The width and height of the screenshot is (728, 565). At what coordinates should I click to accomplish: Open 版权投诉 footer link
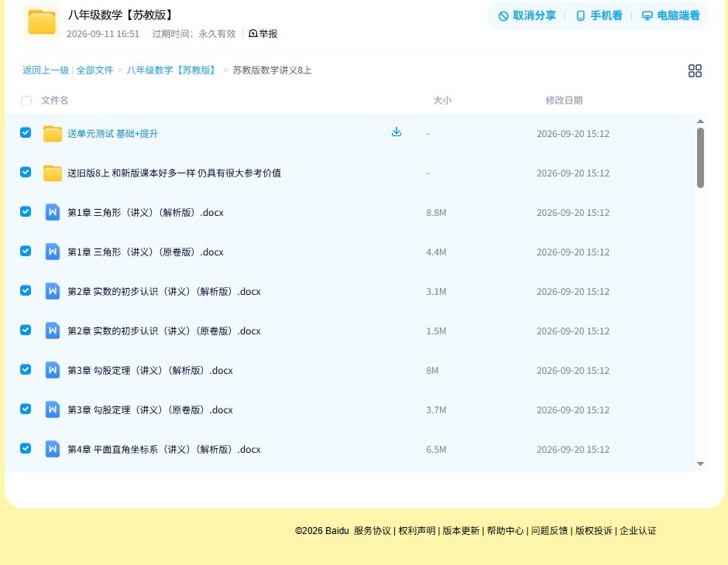[x=593, y=531]
